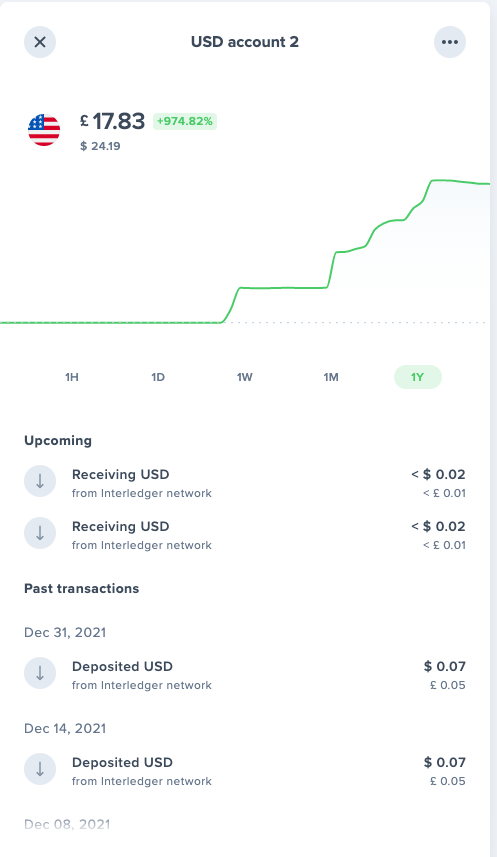
Task: Select the 1H time range
Action: pyautogui.click(x=72, y=377)
